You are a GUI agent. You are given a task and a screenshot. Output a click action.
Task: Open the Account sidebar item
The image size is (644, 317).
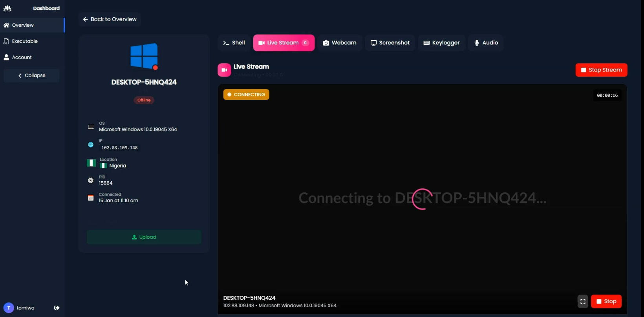[x=32, y=57]
